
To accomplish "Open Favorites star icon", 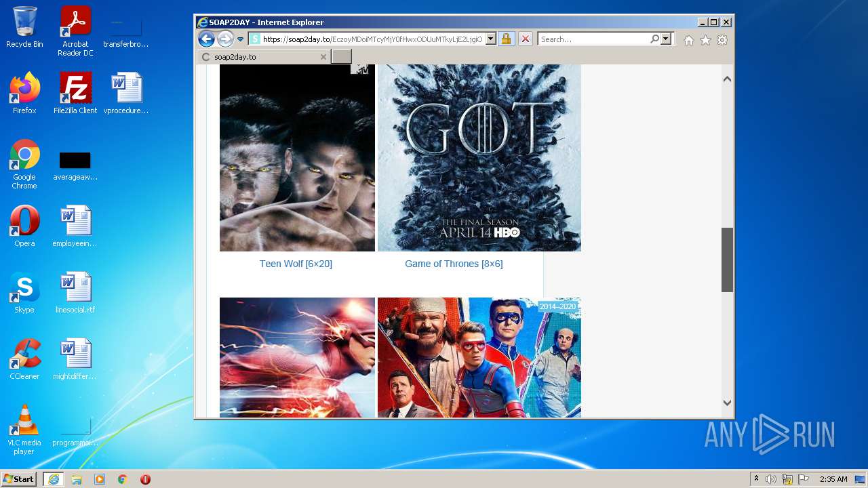I will [705, 40].
